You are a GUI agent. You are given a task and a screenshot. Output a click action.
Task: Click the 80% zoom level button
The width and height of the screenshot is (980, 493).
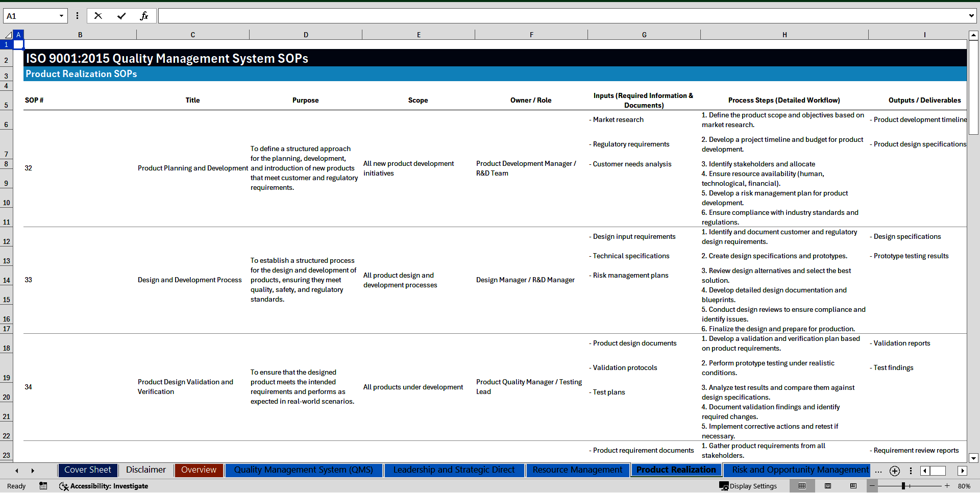[x=964, y=486]
